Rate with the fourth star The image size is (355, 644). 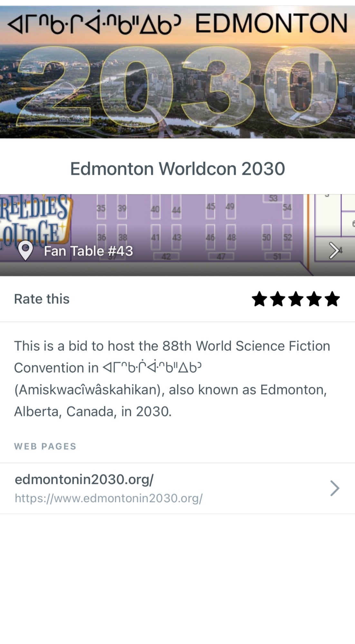point(314,299)
